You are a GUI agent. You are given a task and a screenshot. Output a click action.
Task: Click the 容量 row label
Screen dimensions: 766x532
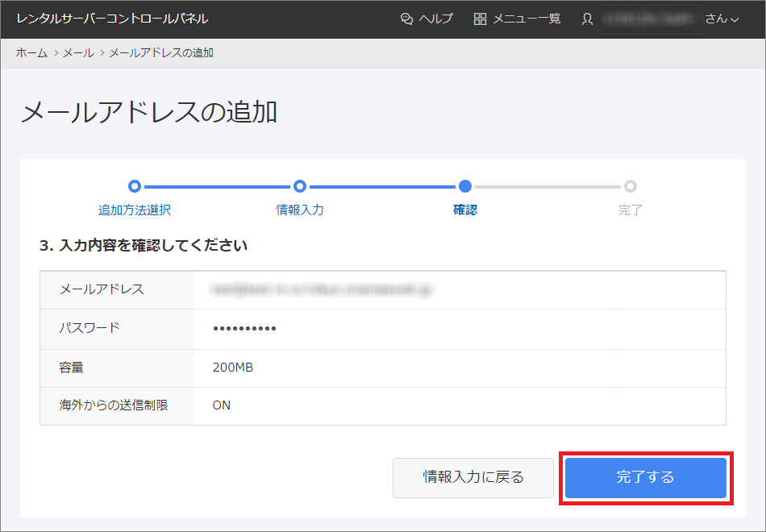pyautogui.click(x=71, y=368)
